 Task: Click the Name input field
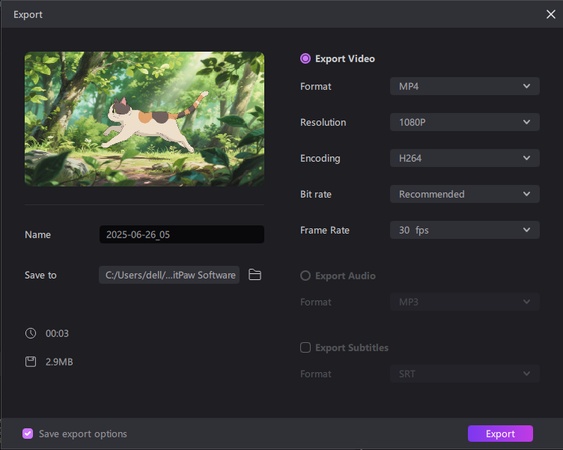pos(182,235)
